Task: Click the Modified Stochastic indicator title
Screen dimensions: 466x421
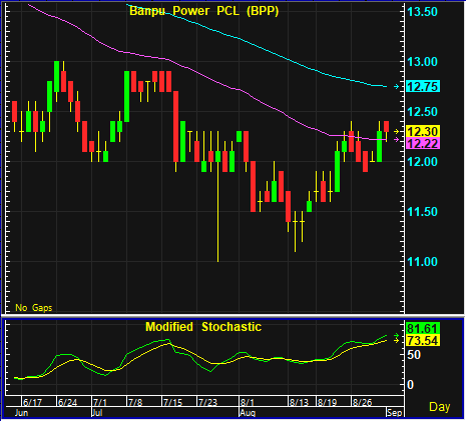Action: click(x=203, y=327)
